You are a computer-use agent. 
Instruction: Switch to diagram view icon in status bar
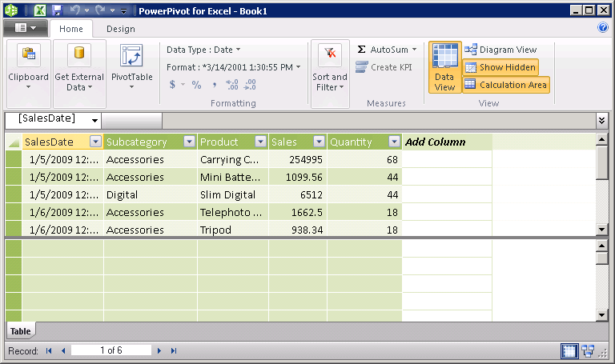point(587,350)
